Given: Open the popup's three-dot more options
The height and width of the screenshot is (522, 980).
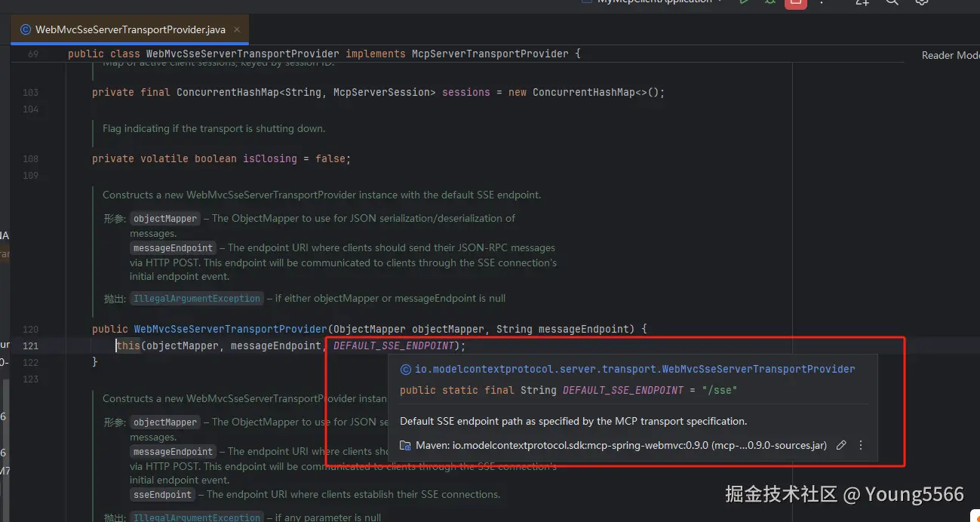Looking at the screenshot, I should coord(861,446).
